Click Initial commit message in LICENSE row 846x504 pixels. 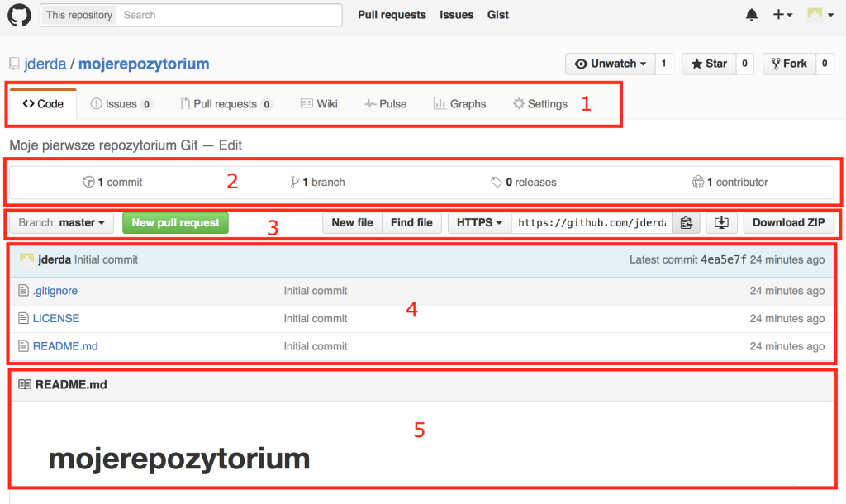(316, 318)
